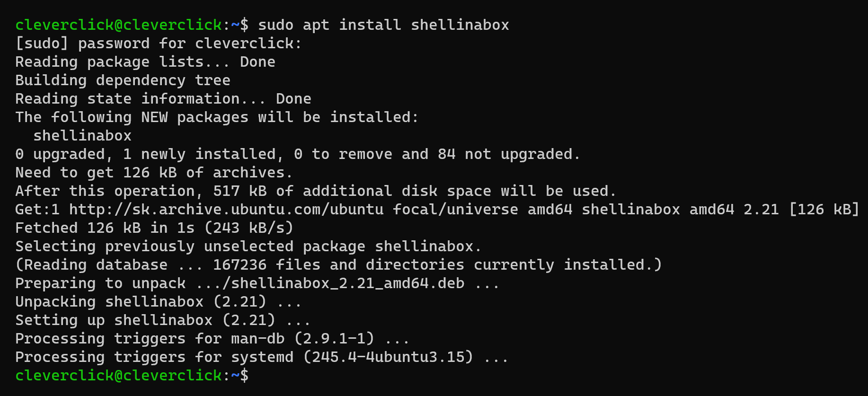Click the "shellinabox_2.21_amd64.deb" file name
868x396 pixels.
347,283
